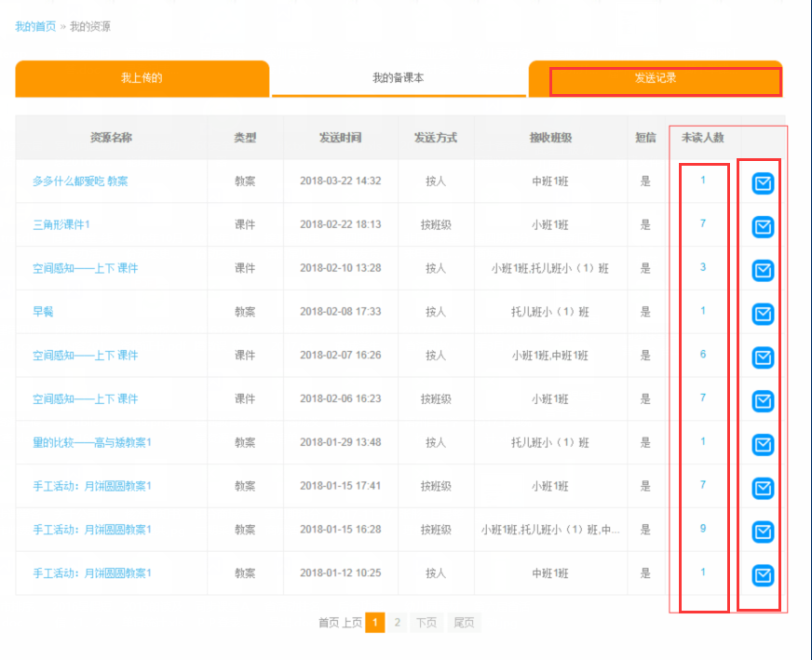Click the 首页 first page link

coord(328,623)
